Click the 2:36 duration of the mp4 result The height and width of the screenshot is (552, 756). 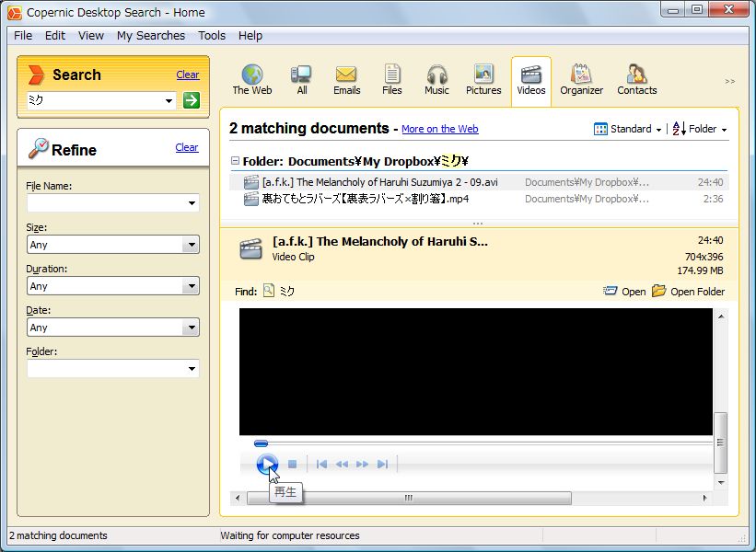coord(713,199)
